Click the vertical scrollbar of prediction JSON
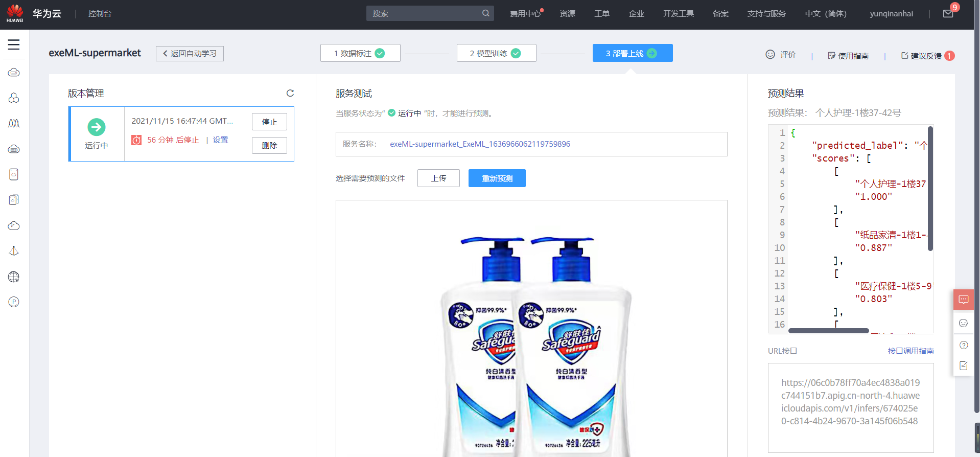The image size is (980, 457). click(930, 189)
